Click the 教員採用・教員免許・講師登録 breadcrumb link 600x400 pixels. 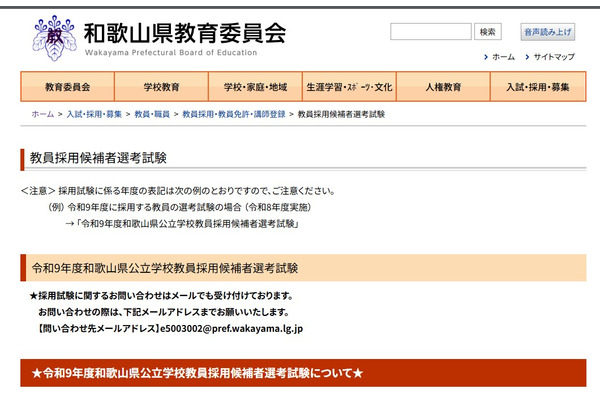click(x=234, y=114)
